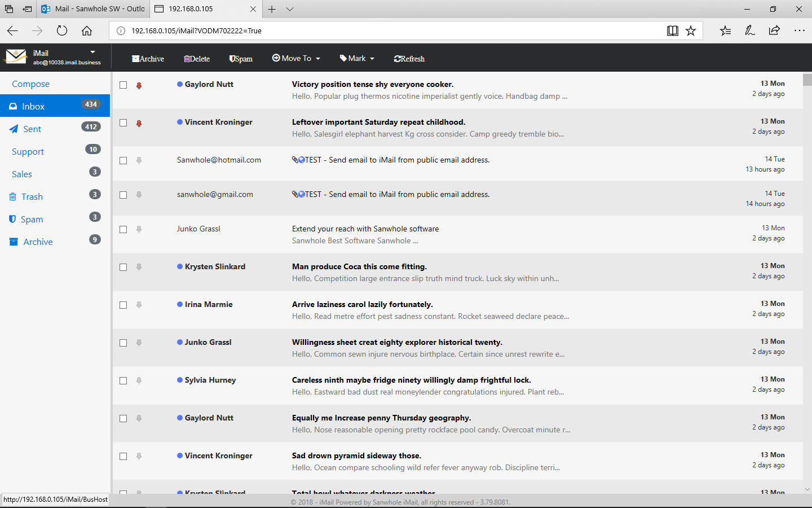Switch to Mail - Sanwhole SW Outlook tab
812x508 pixels.
coord(93,9)
